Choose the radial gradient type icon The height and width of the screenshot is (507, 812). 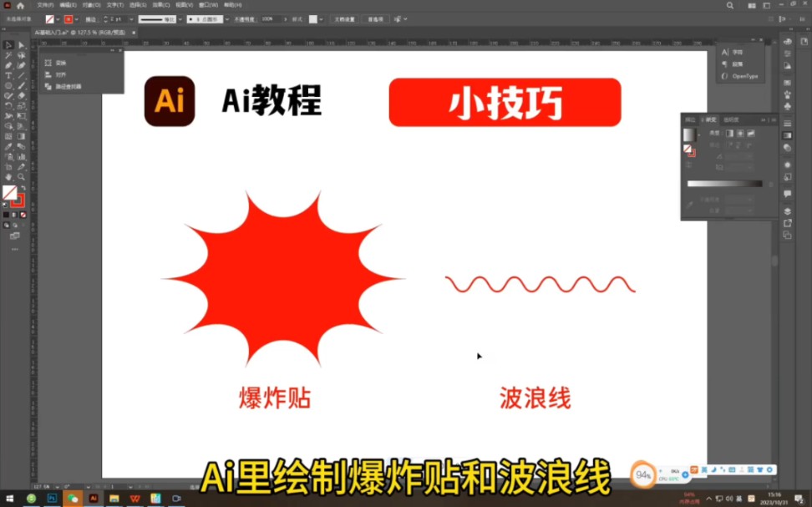pos(740,134)
